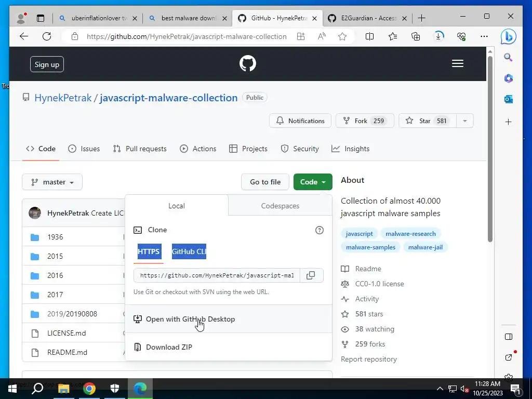532x399 pixels.
Task: Open Edge split screen icon
Action: 369,36
